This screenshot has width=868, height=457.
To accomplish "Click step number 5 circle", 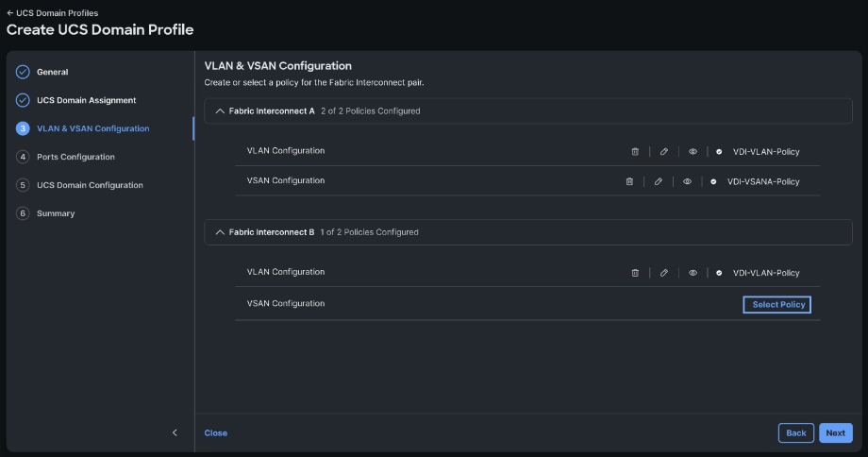I will pyautogui.click(x=23, y=185).
